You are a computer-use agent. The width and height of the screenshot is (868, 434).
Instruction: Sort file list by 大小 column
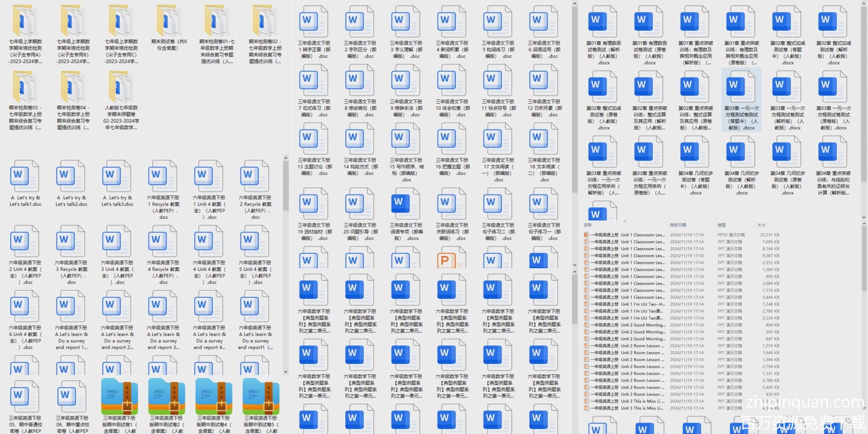point(761,225)
